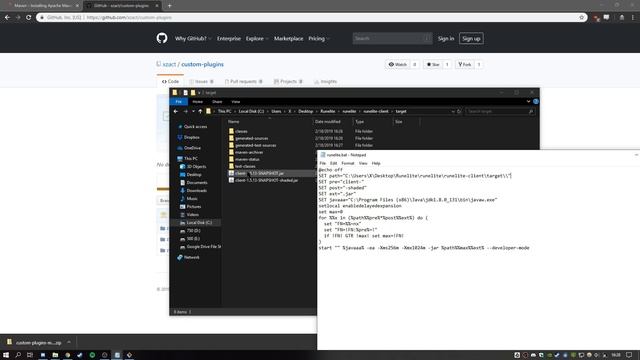
Task: Click the Sign up button
Action: click(471, 38)
